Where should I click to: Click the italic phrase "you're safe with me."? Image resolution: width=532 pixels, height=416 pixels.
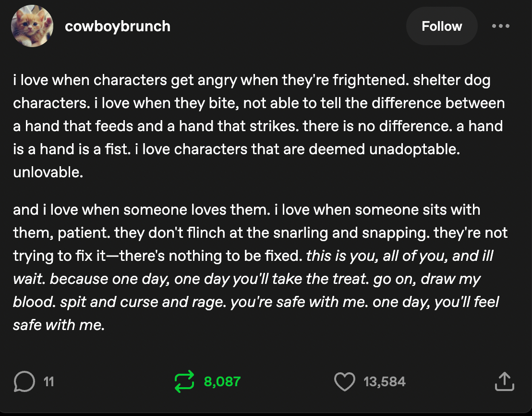(x=300, y=302)
